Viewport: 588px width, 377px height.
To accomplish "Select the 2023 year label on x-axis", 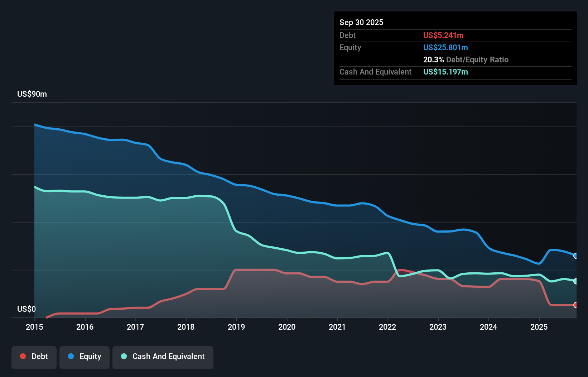I will tap(438, 327).
